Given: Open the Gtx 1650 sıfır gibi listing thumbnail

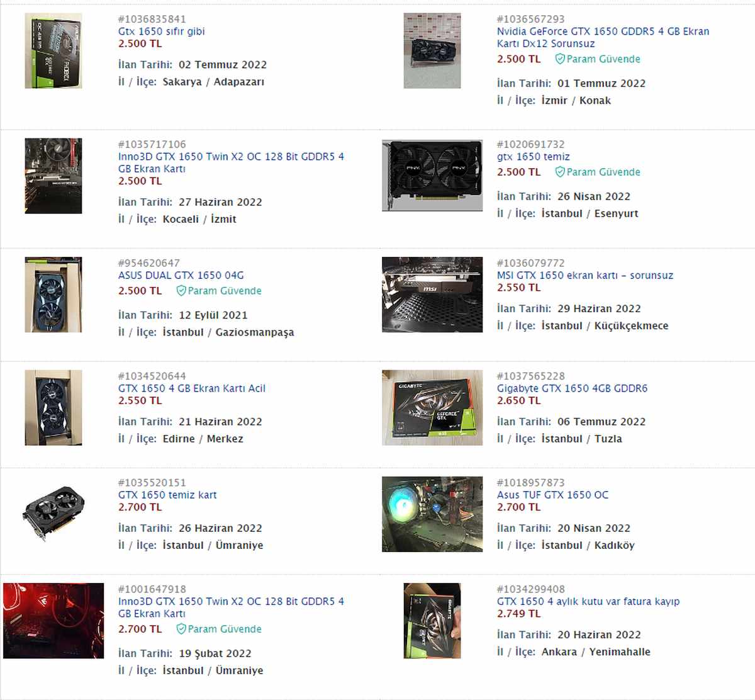Looking at the screenshot, I should click(x=53, y=50).
